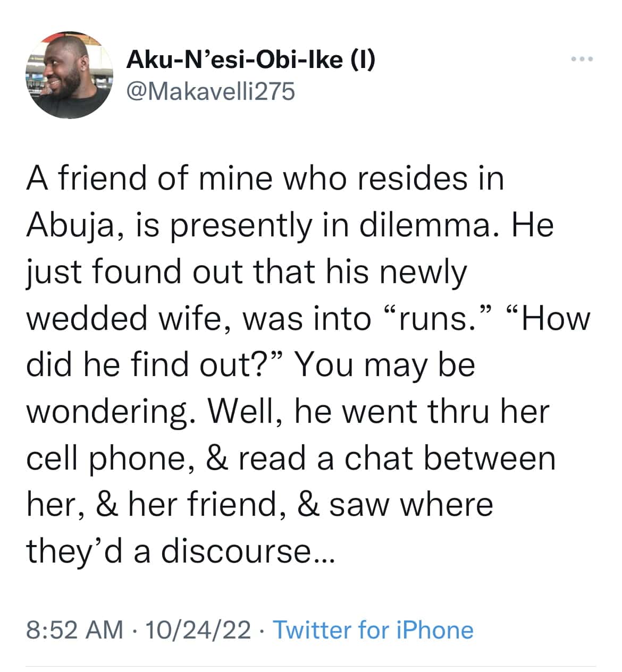
Task: Click the phrase "You may be" in tweet
Action: [x=384, y=365]
